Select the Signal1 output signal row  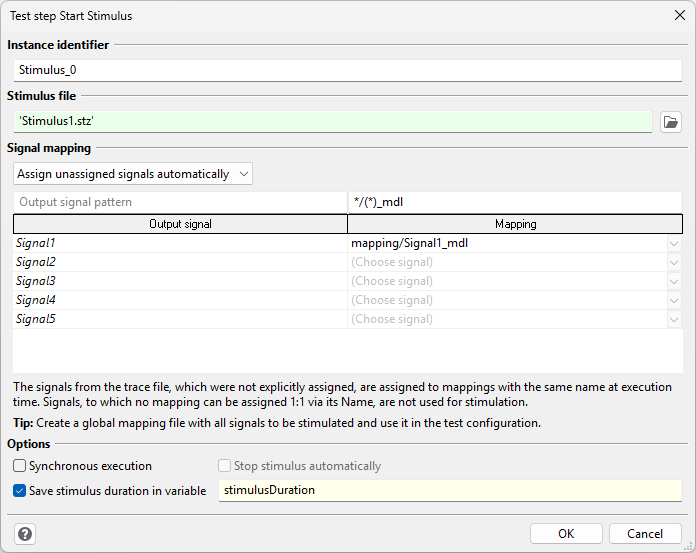[180, 243]
